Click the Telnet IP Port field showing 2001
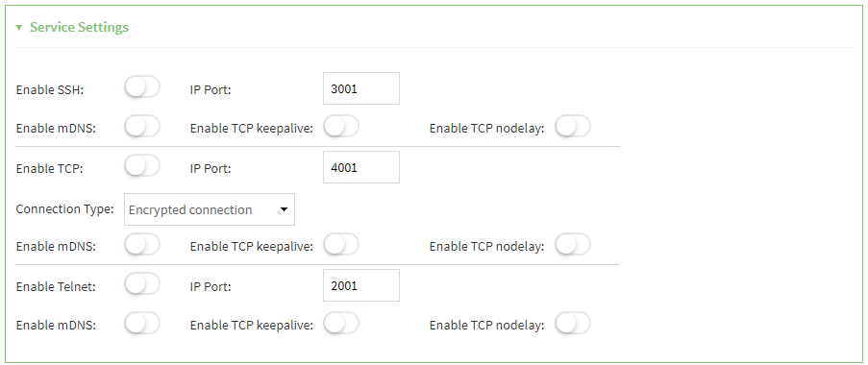Screen dimensions: 868x365 click(x=360, y=285)
